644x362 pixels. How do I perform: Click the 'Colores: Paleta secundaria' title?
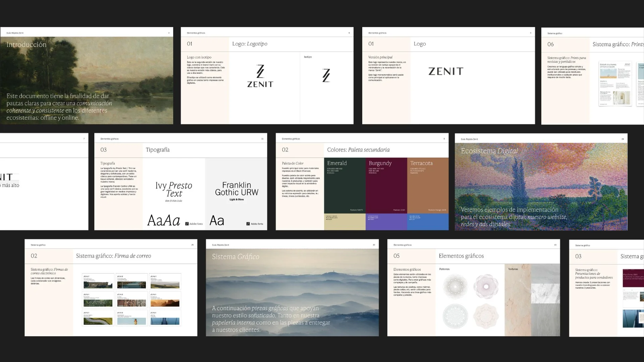point(358,150)
